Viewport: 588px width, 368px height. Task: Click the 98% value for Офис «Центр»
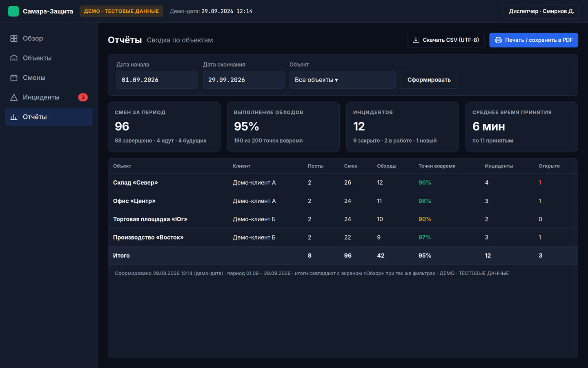pyautogui.click(x=425, y=201)
